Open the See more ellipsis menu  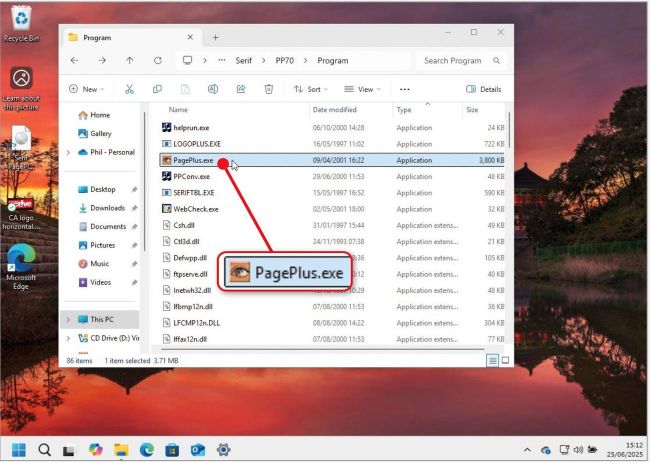click(404, 89)
